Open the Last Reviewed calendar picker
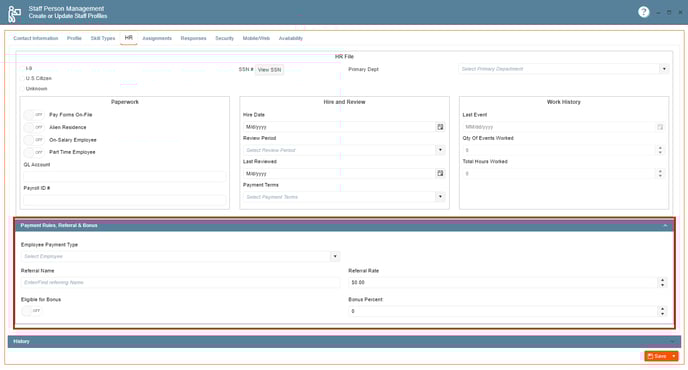The width and height of the screenshot is (688, 370). click(440, 173)
